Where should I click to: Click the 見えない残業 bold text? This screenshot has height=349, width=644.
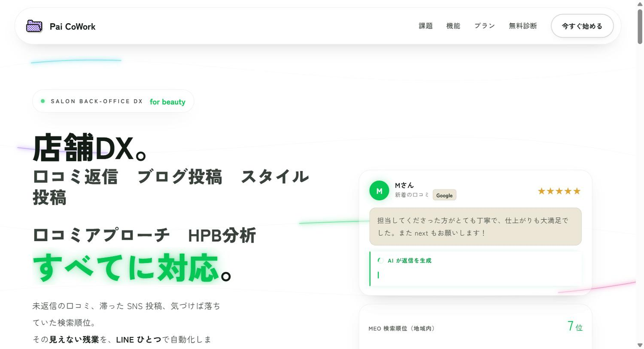coord(74,340)
